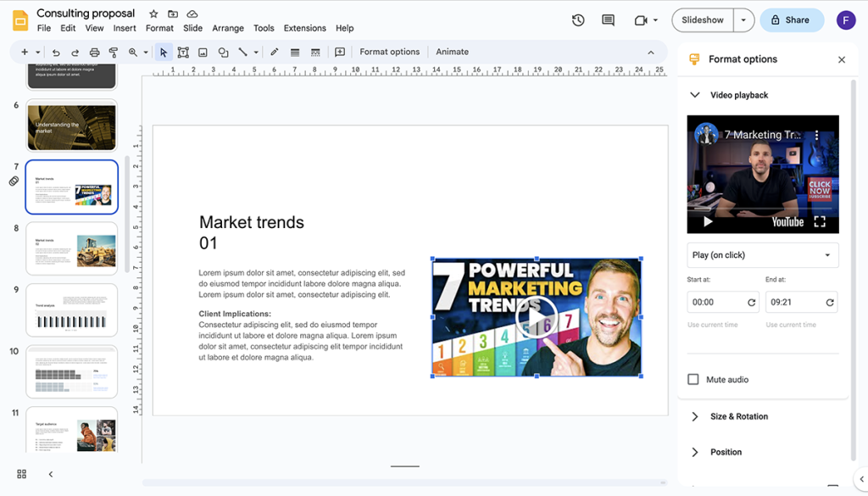Image resolution: width=868 pixels, height=496 pixels.
Task: Undo the last action
Action: pos(55,52)
